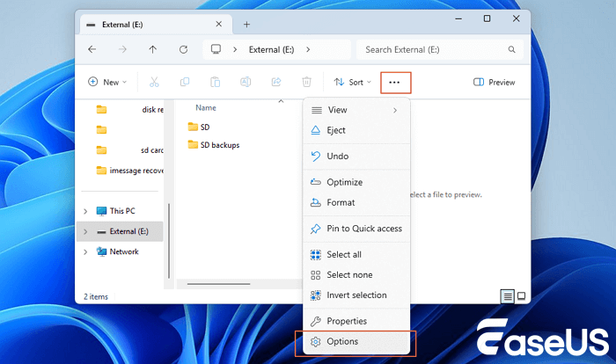This screenshot has width=616, height=364.
Task: Go up one folder level arrow
Action: point(153,49)
